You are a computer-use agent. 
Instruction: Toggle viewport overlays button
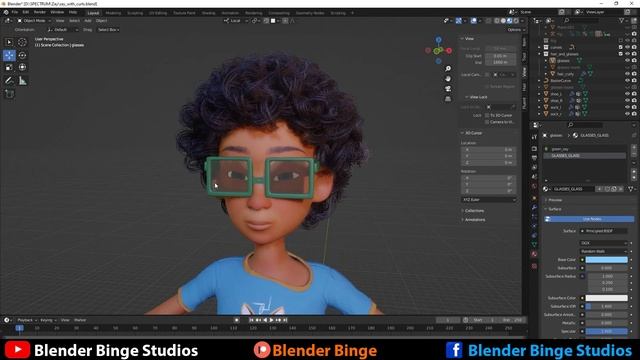click(473, 21)
